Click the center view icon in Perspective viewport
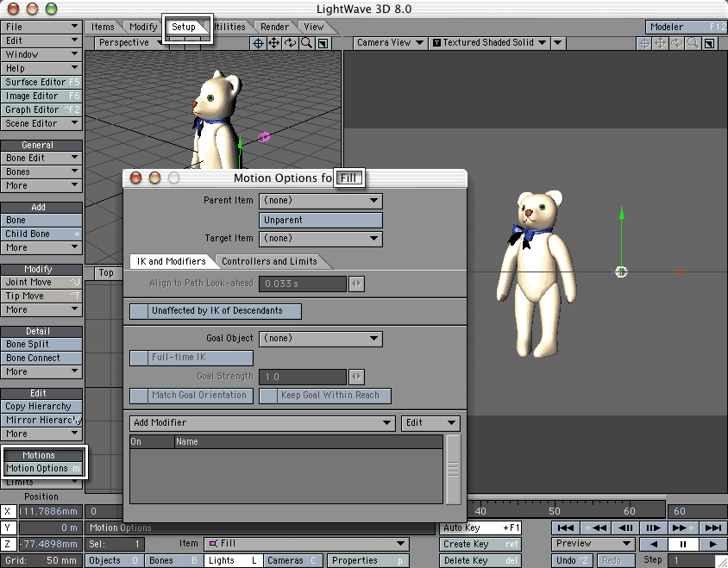728x568 pixels. click(258, 43)
